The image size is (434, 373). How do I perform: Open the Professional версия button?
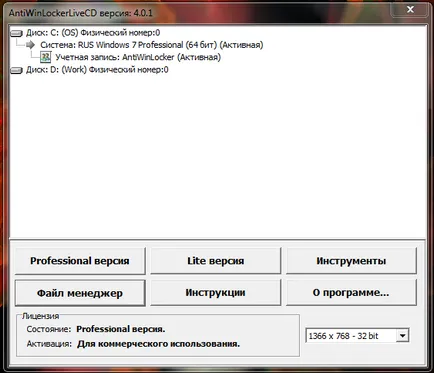click(x=80, y=261)
